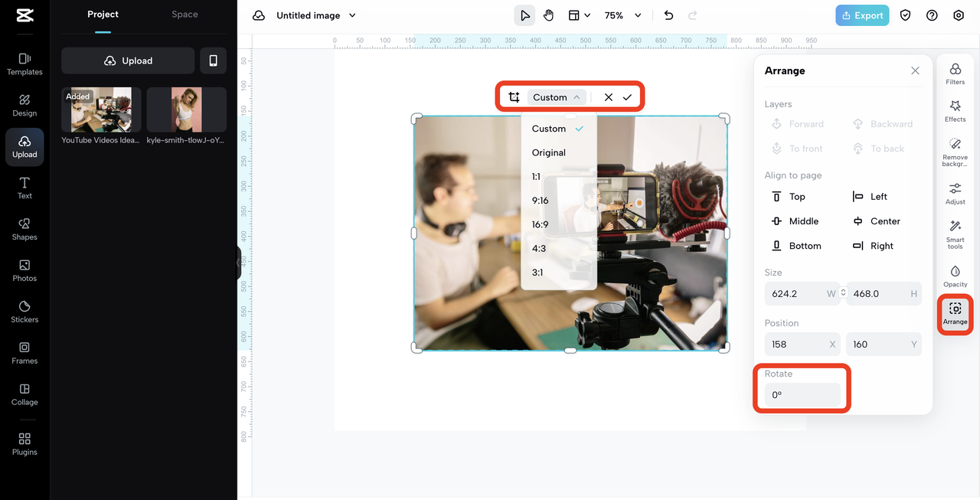Screen dimensions: 980x500
Task: Choose the 4:3 crop ratio
Action: (558, 248)
